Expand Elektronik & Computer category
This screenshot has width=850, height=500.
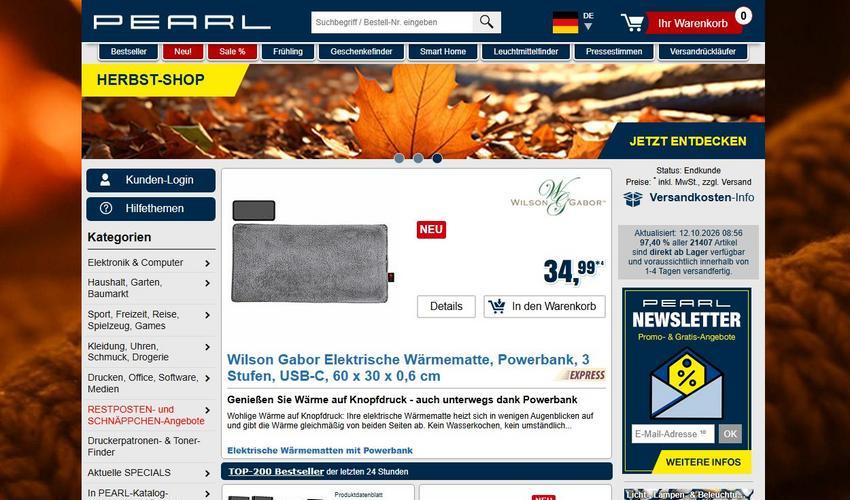[x=208, y=263]
